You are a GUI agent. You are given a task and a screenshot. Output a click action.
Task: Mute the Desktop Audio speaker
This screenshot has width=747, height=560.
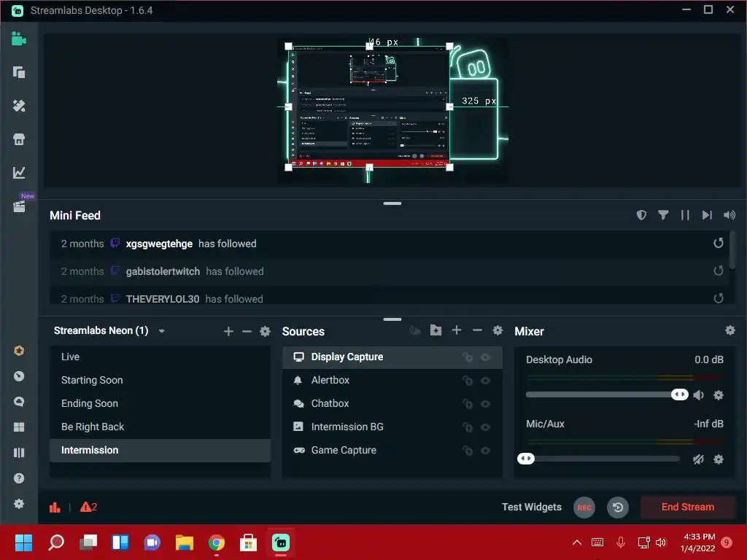(698, 394)
